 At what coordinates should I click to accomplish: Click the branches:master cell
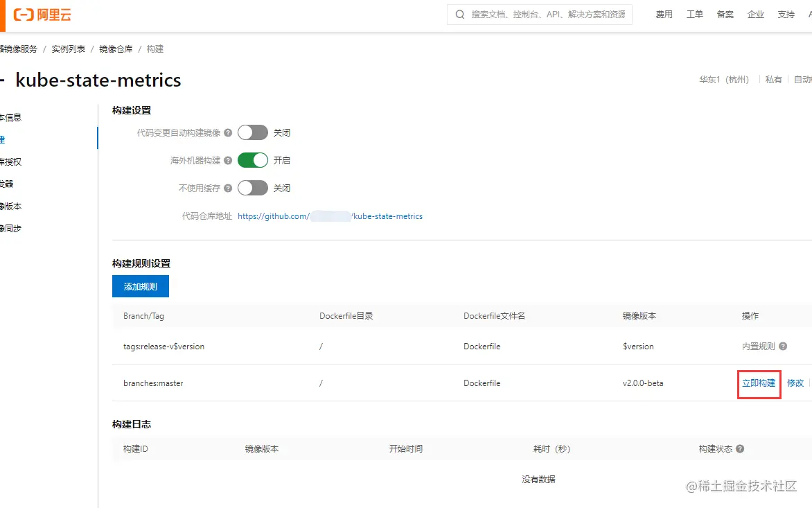pyautogui.click(x=153, y=383)
